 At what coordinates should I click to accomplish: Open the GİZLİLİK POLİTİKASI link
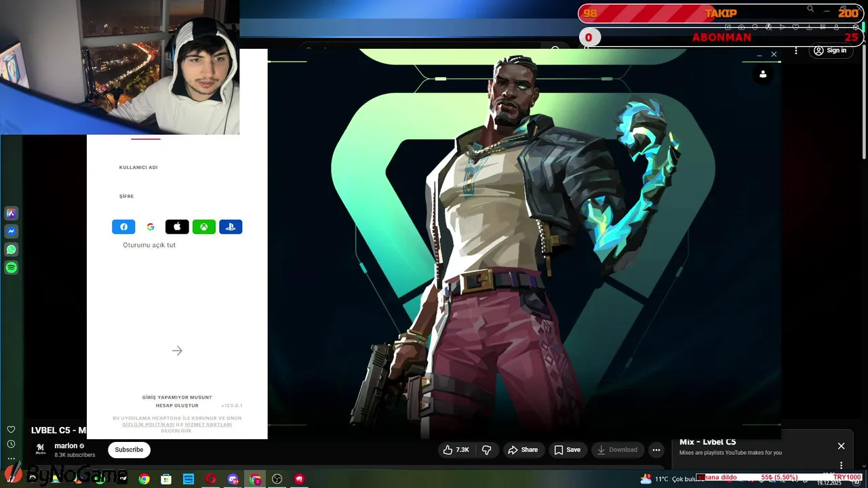pos(149,424)
